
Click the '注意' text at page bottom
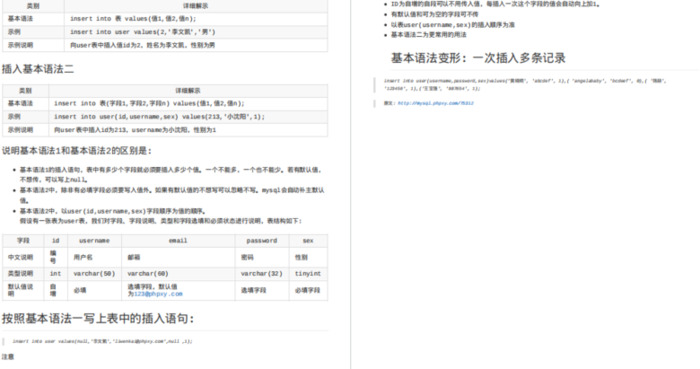(8, 357)
